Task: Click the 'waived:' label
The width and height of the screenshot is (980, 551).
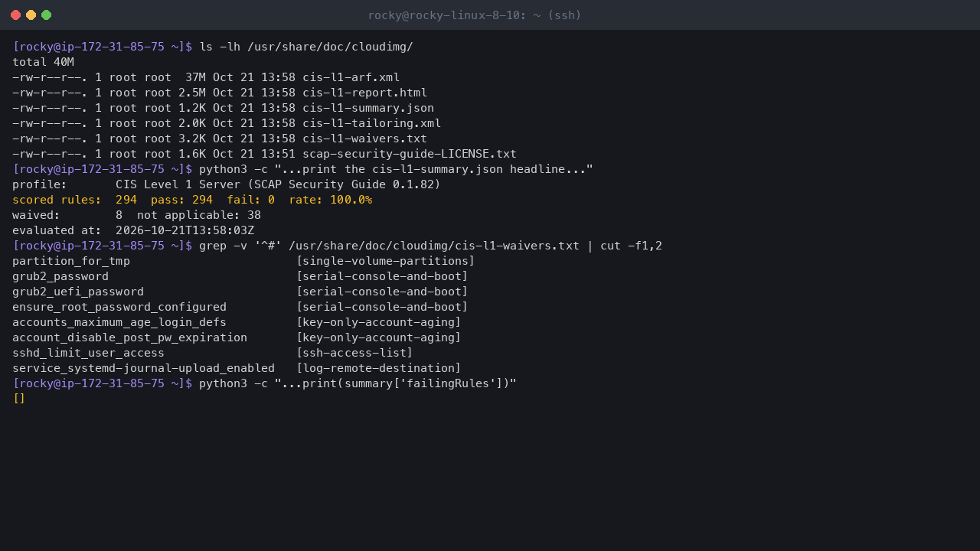Action: (x=36, y=215)
